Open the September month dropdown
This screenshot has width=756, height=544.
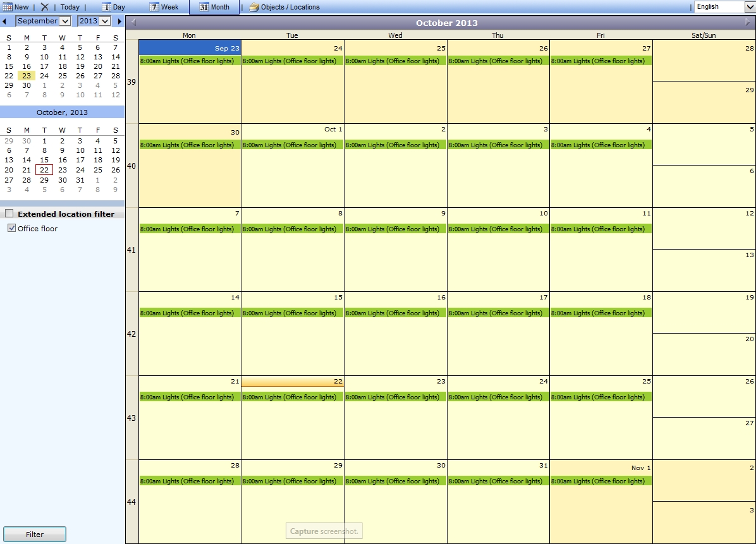coord(64,21)
